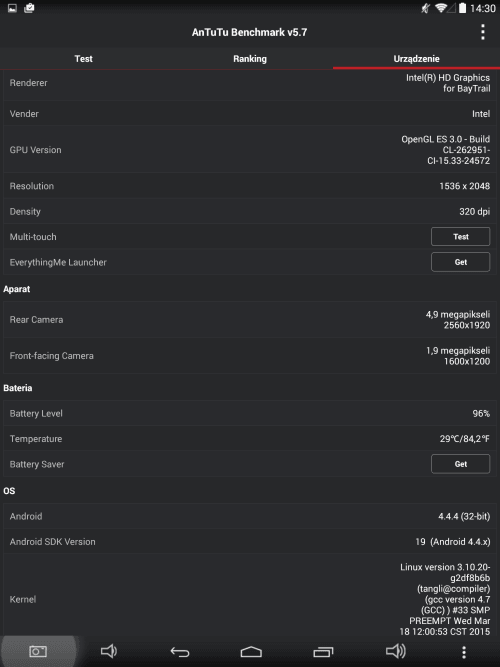Image resolution: width=500 pixels, height=667 pixels.
Task: Get the EverythingMe Launcher
Action: tap(460, 262)
